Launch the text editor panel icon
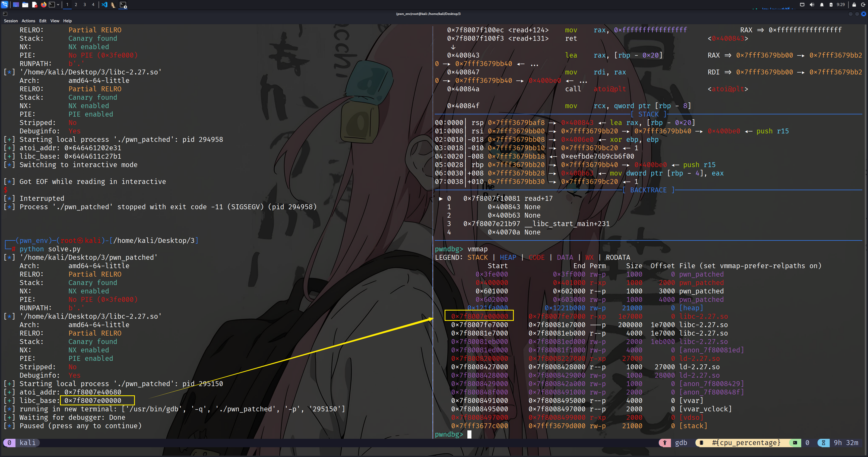 pos(34,4)
